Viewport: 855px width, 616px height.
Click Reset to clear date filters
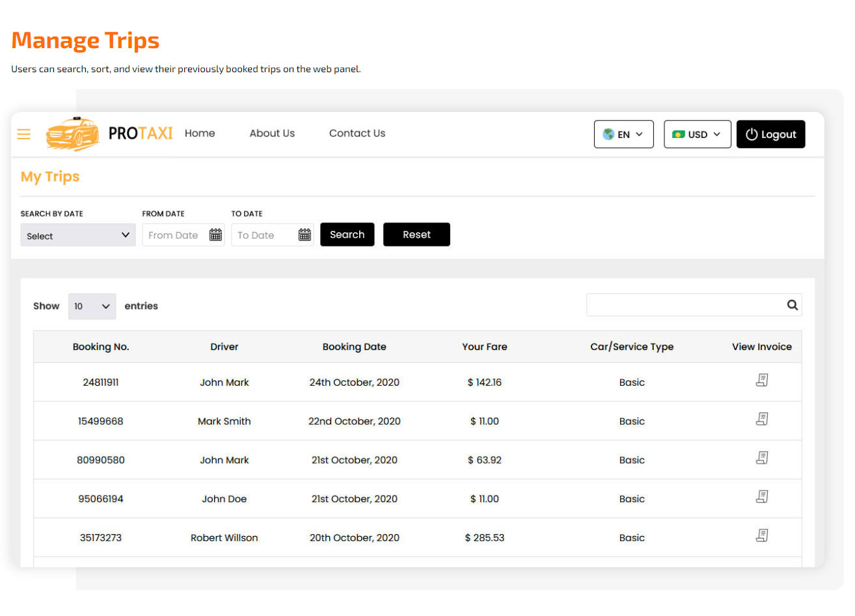pos(416,234)
